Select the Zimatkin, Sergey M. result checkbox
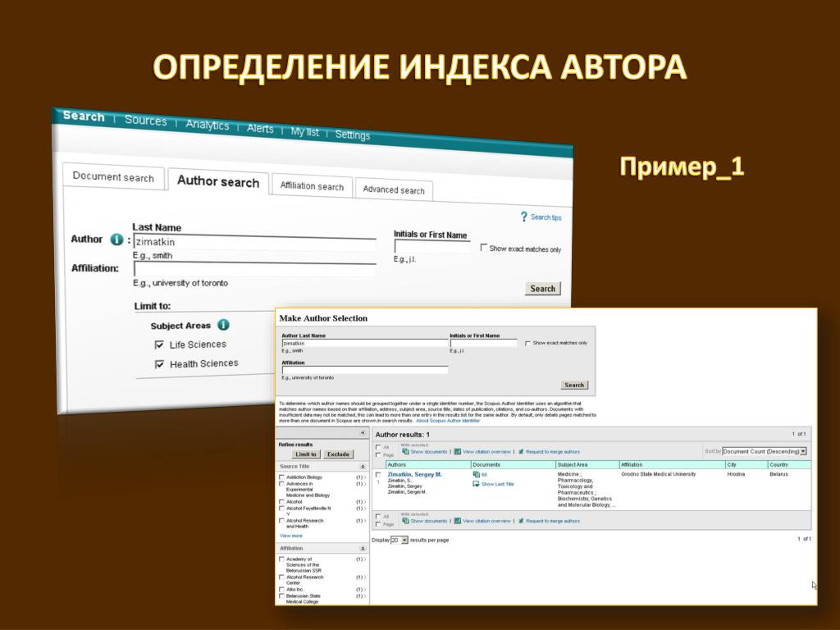This screenshot has width=840, height=630. (x=378, y=475)
